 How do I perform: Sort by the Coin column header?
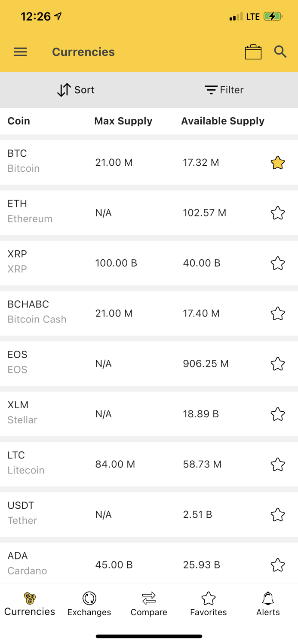(18, 121)
